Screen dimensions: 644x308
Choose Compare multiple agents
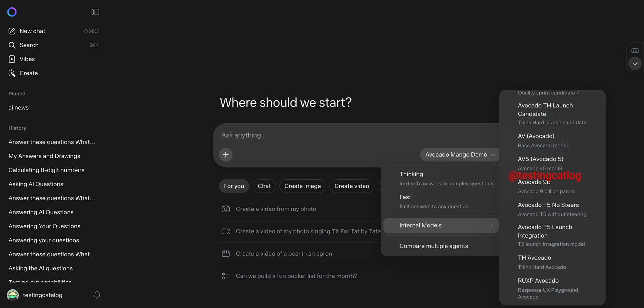click(433, 246)
